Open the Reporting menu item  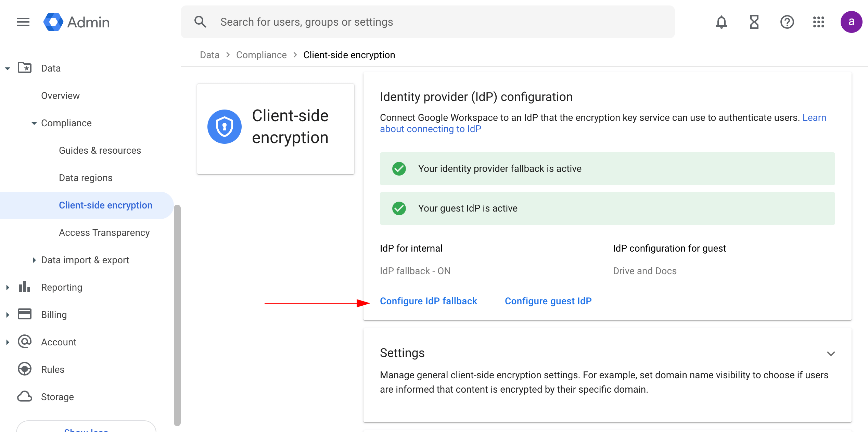point(62,288)
